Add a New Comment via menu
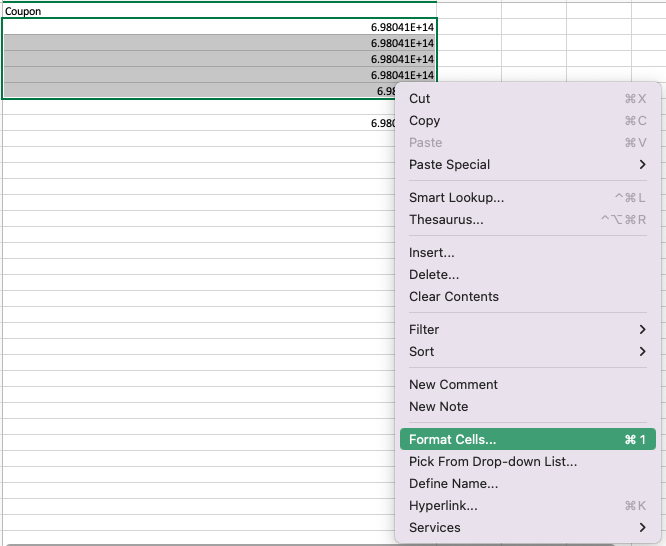This screenshot has width=666, height=546. pyautogui.click(x=453, y=385)
